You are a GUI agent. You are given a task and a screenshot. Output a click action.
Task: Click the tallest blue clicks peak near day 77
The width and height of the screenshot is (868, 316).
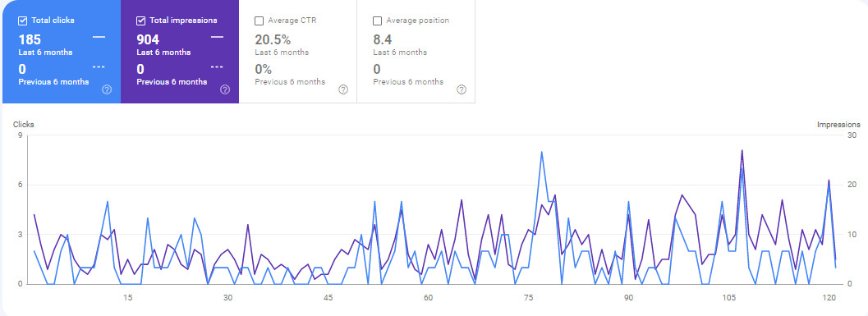pyautogui.click(x=541, y=152)
